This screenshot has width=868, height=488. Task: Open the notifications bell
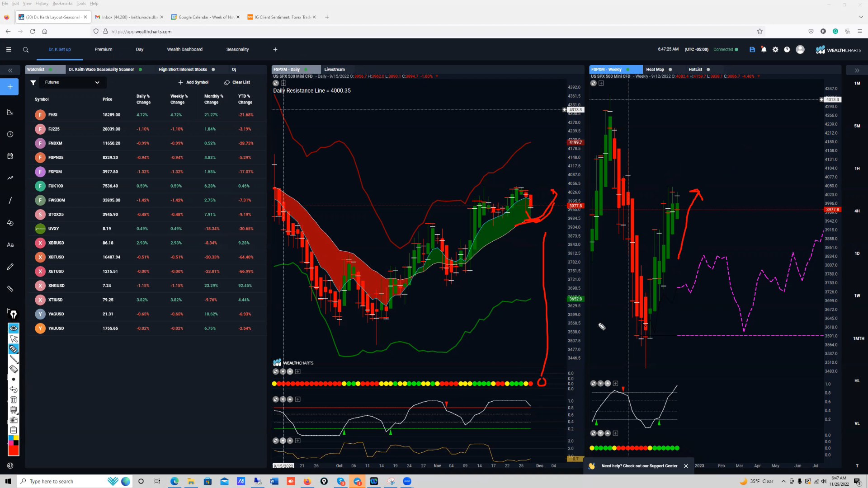tap(764, 50)
